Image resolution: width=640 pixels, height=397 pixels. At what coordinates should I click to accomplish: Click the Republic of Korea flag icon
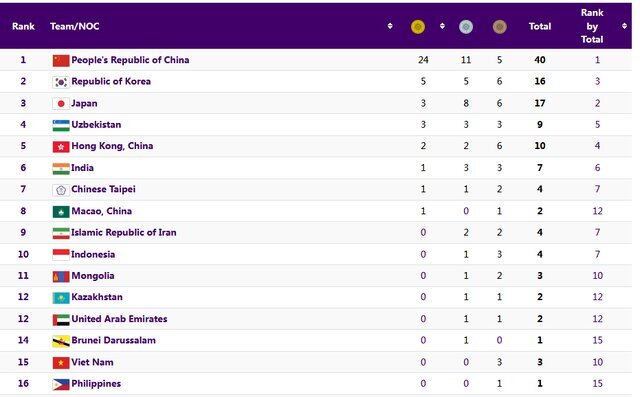click(61, 82)
